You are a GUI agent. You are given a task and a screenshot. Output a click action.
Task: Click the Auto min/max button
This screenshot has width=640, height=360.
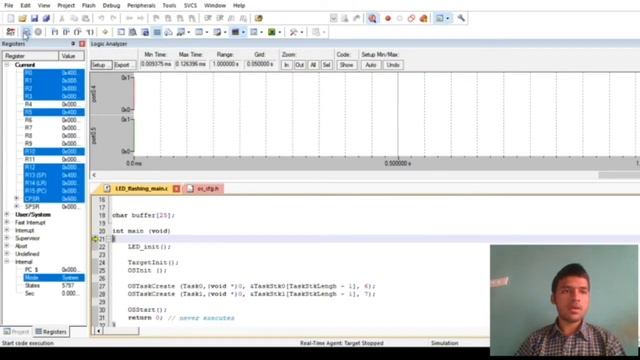(x=371, y=65)
